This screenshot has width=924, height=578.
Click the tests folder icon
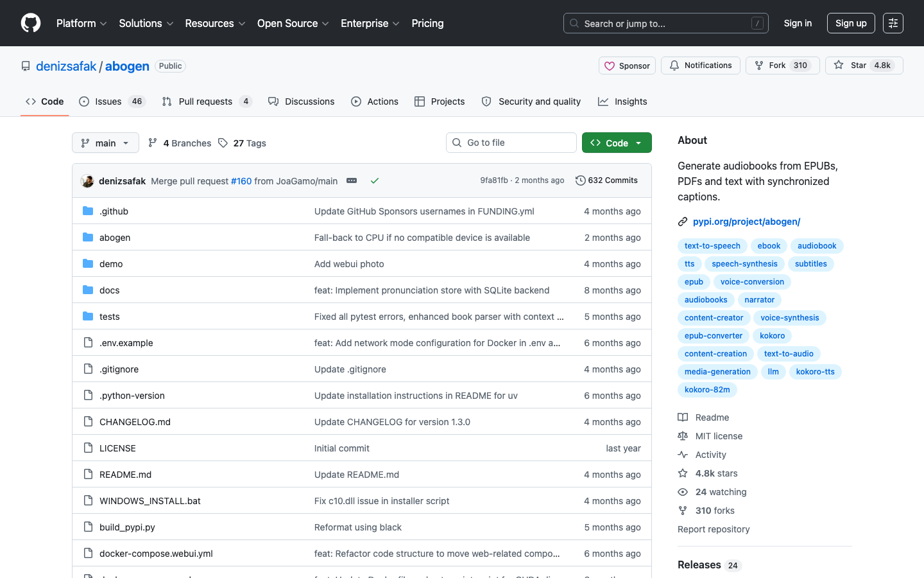[x=88, y=317]
